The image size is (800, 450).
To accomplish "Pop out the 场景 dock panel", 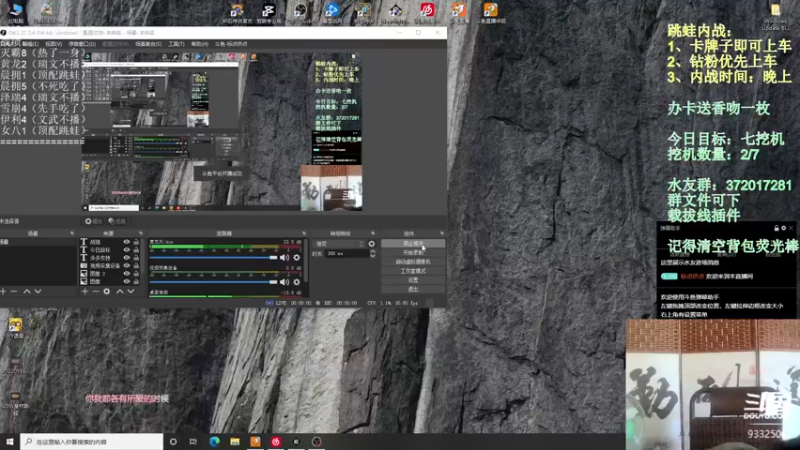I will pyautogui.click(x=72, y=233).
